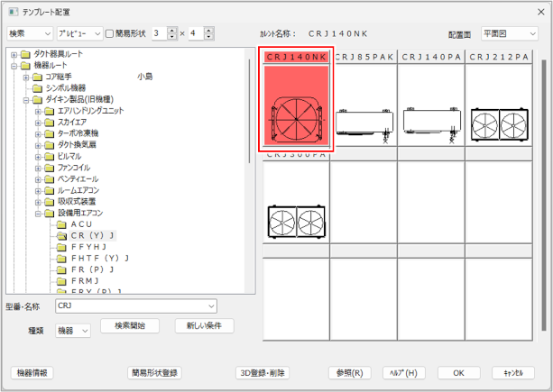Click the ターボ冷凍機 folder icon
The image size is (553, 392).
click(49, 133)
